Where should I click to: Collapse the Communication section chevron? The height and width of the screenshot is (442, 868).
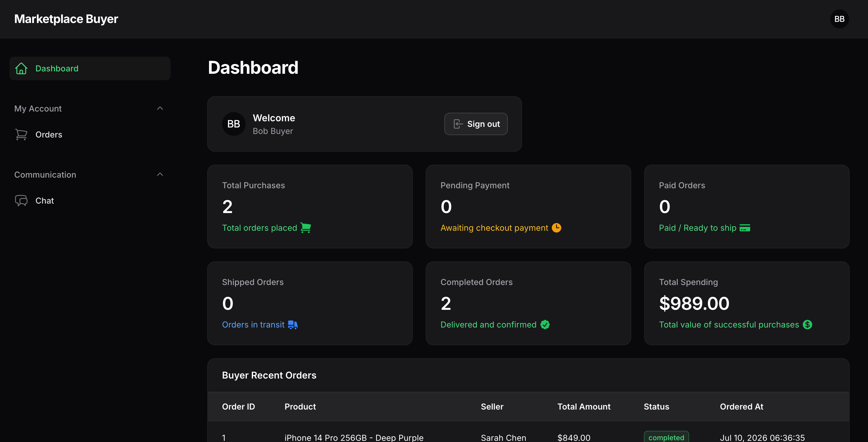[160, 174]
